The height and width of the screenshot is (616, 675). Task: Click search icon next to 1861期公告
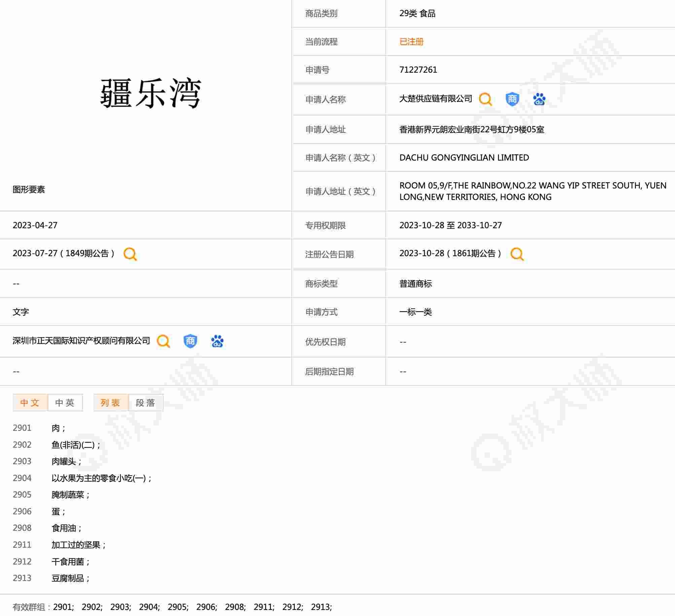[517, 254]
